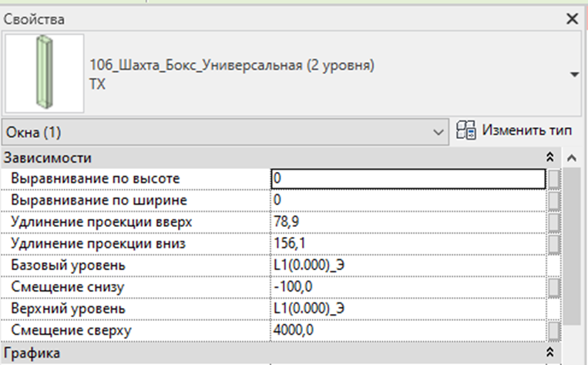
Task: Edit the Удлинение проекции вниз value 156,1
Action: pyautogui.click(x=408, y=243)
